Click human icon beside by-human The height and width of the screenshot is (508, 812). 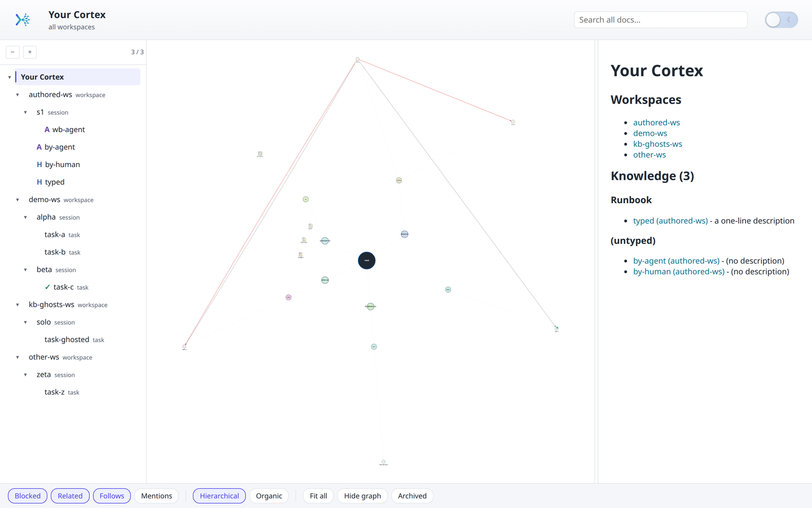(39, 165)
